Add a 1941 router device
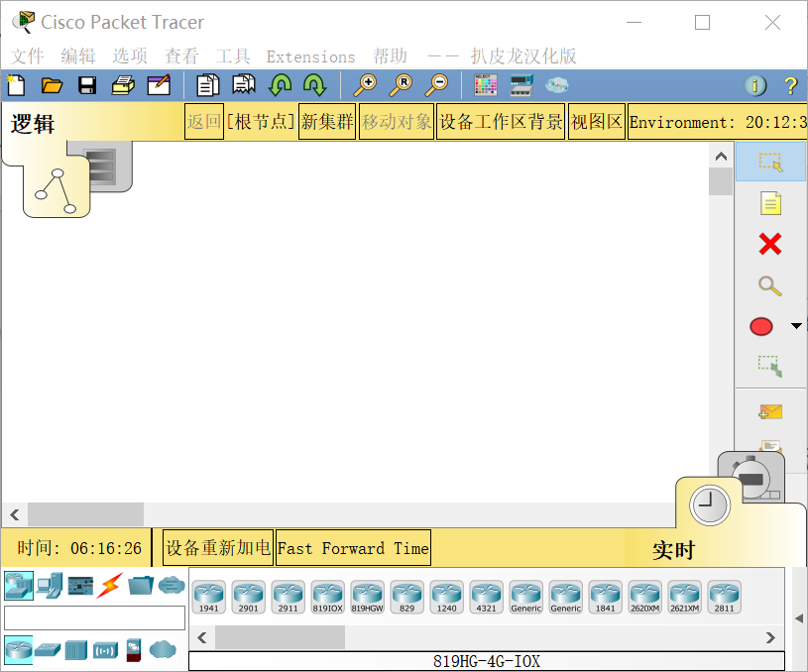Screen dimensions: 808x672 click(x=209, y=598)
